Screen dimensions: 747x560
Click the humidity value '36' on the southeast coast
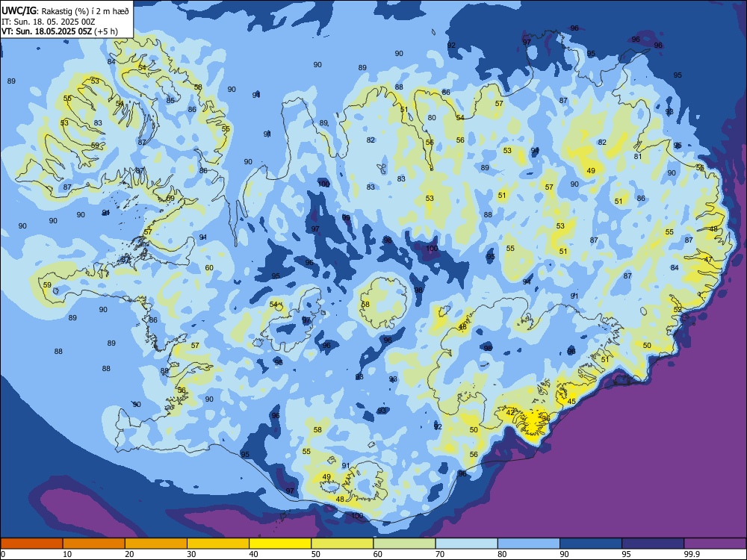point(546,419)
